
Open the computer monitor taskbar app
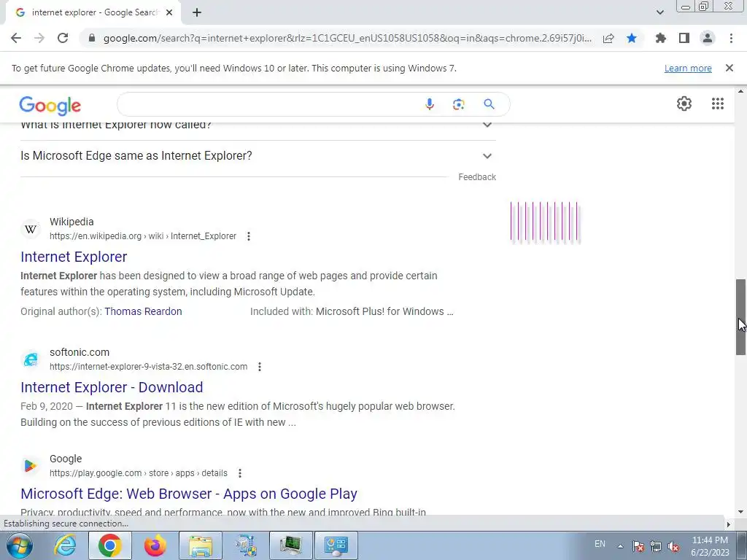(x=291, y=545)
